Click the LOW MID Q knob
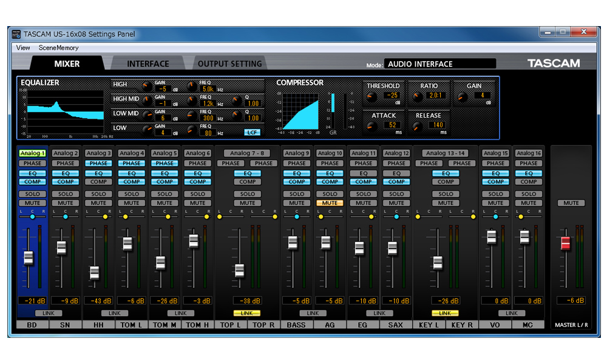The width and height of the screenshot is (607, 364). click(237, 115)
